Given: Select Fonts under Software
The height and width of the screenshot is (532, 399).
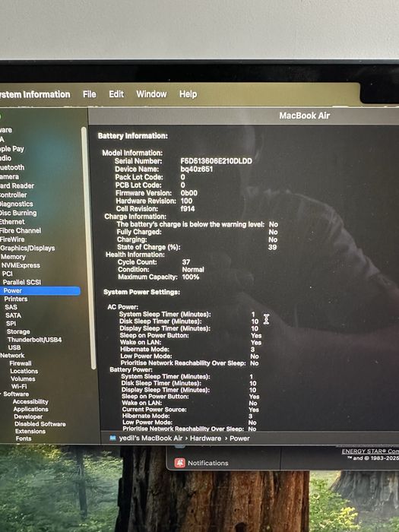Looking at the screenshot, I should coord(24,439).
